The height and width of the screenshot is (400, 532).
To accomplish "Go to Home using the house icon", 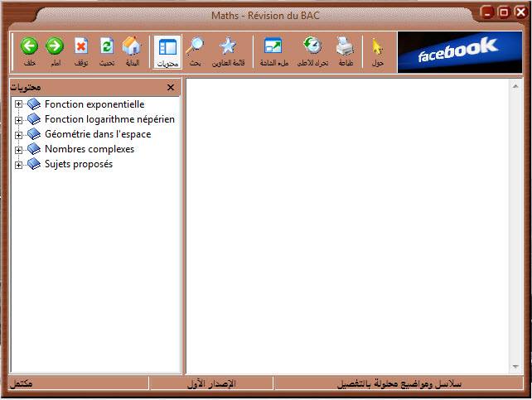I will pyautogui.click(x=131, y=47).
